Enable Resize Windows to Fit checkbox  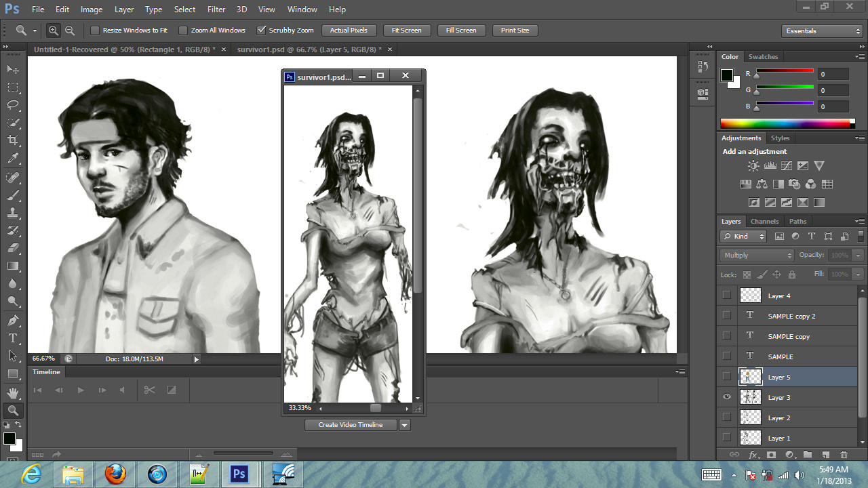(95, 30)
